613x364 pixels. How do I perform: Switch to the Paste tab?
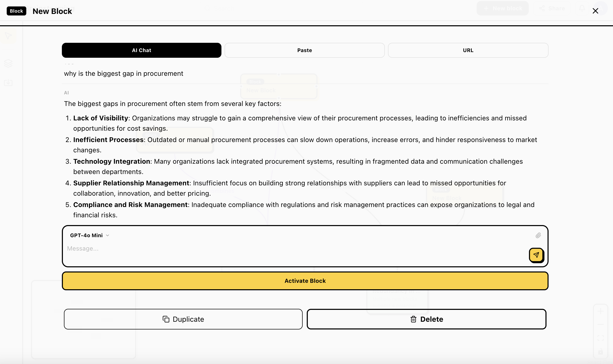[x=304, y=50]
